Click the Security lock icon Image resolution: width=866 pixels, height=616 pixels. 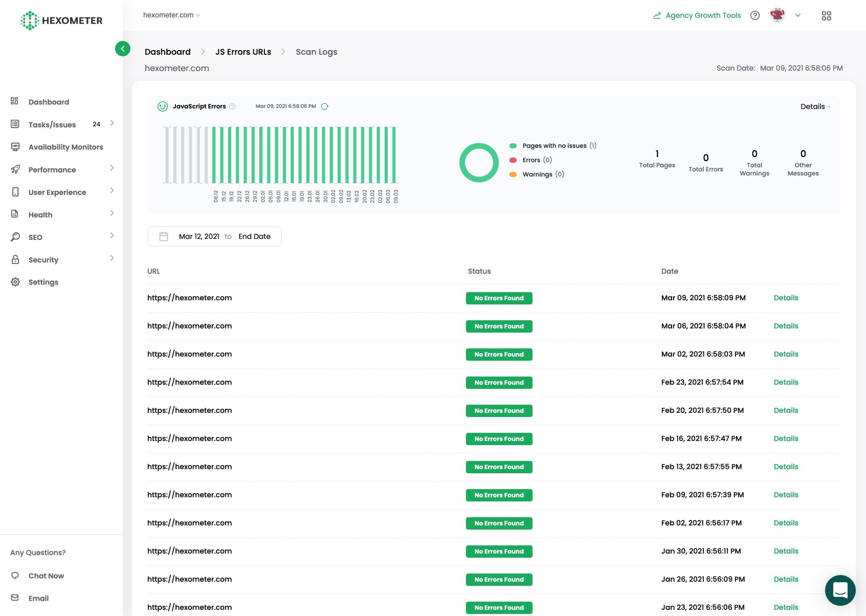[15, 259]
